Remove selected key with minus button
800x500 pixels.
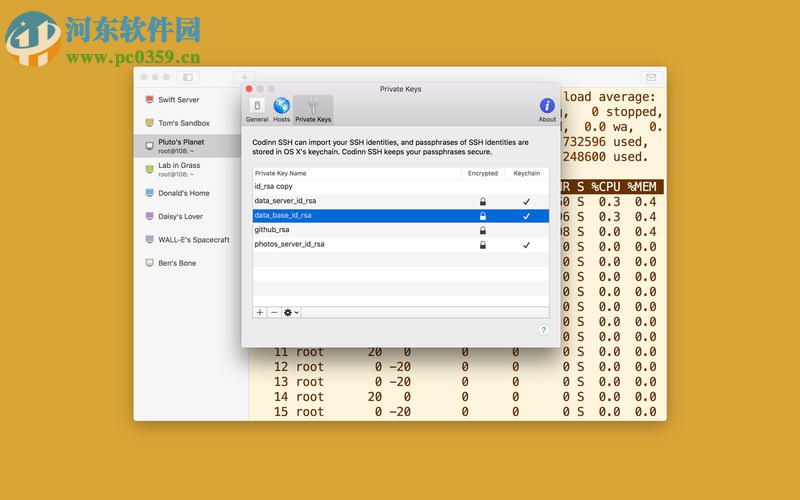click(x=274, y=312)
